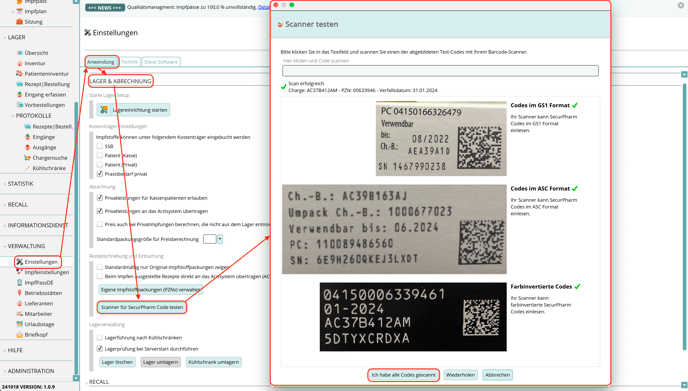
Task: Click the GS1 format sample code image
Action: tap(441, 139)
